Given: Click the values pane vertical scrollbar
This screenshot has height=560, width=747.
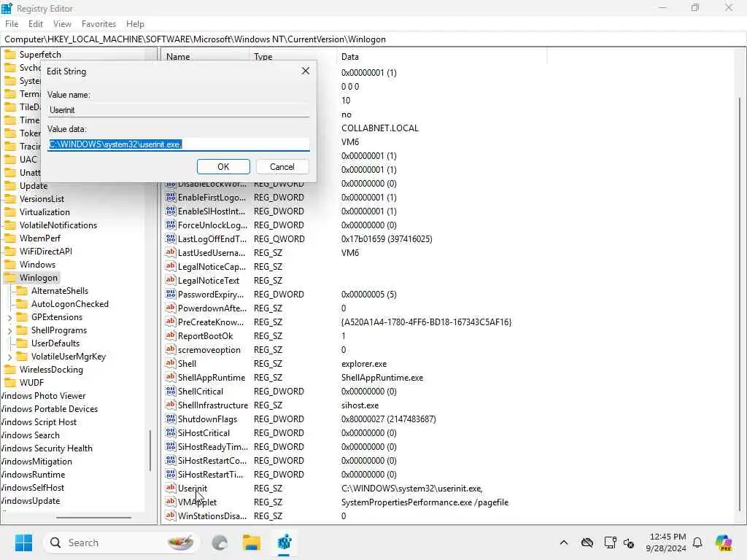Looking at the screenshot, I should pos(740,305).
